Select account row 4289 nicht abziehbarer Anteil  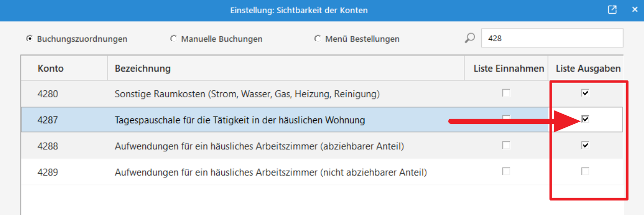pos(270,172)
